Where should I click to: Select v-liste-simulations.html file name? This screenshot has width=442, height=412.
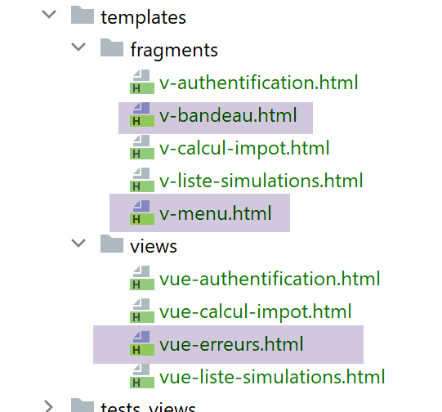pyautogui.click(x=261, y=180)
